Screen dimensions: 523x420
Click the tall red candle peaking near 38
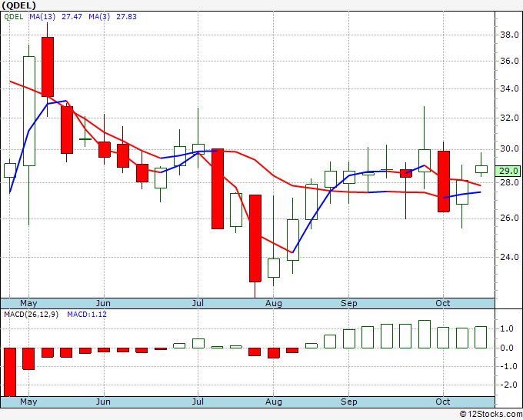(x=48, y=67)
